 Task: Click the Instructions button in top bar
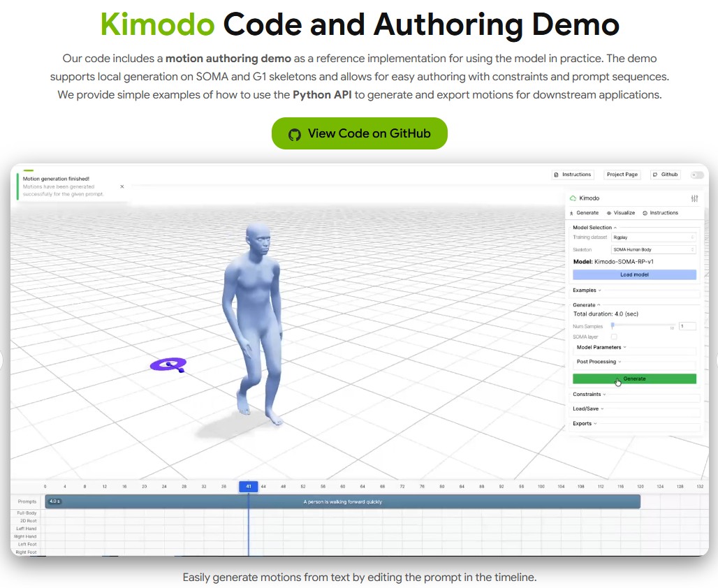tap(573, 175)
